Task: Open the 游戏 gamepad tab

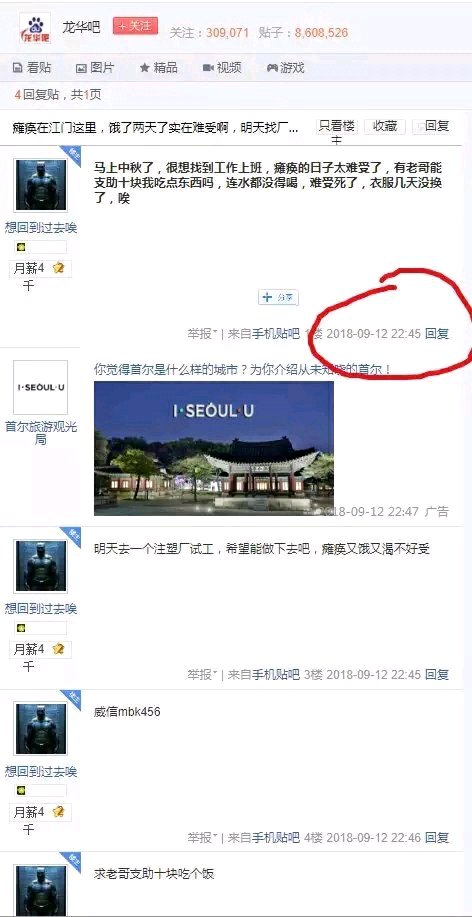Action: tap(285, 68)
